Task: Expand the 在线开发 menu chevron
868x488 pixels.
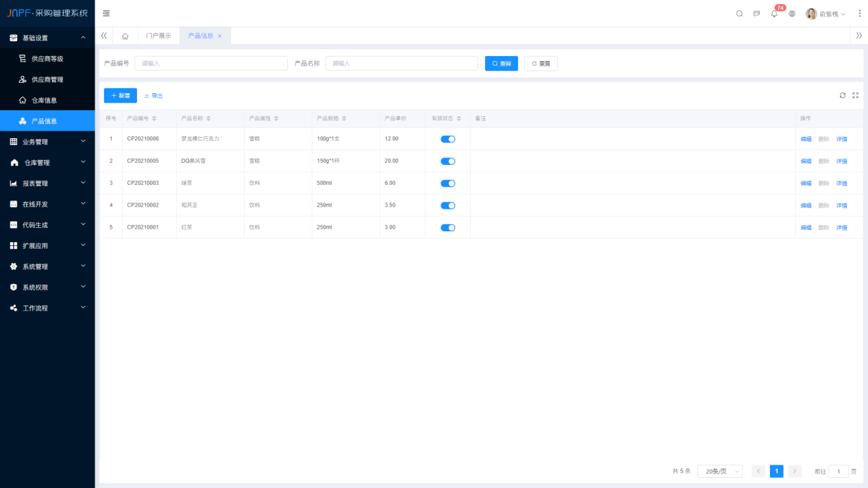Action: click(84, 204)
